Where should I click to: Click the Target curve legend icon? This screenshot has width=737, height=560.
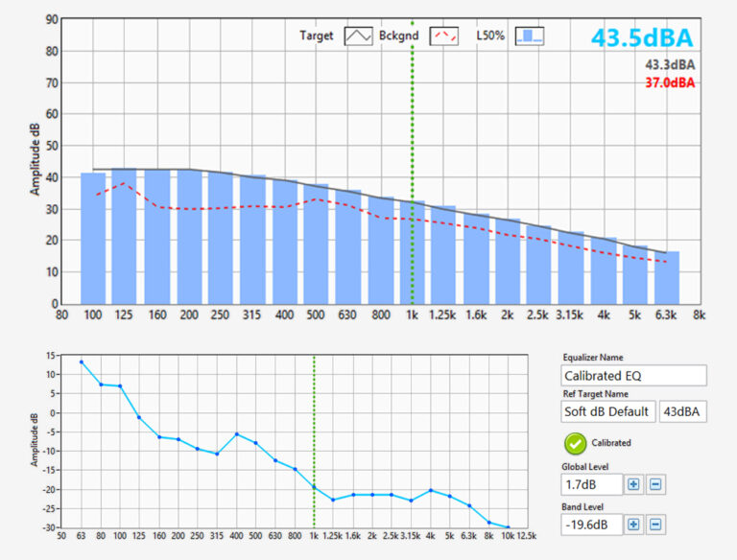(358, 36)
